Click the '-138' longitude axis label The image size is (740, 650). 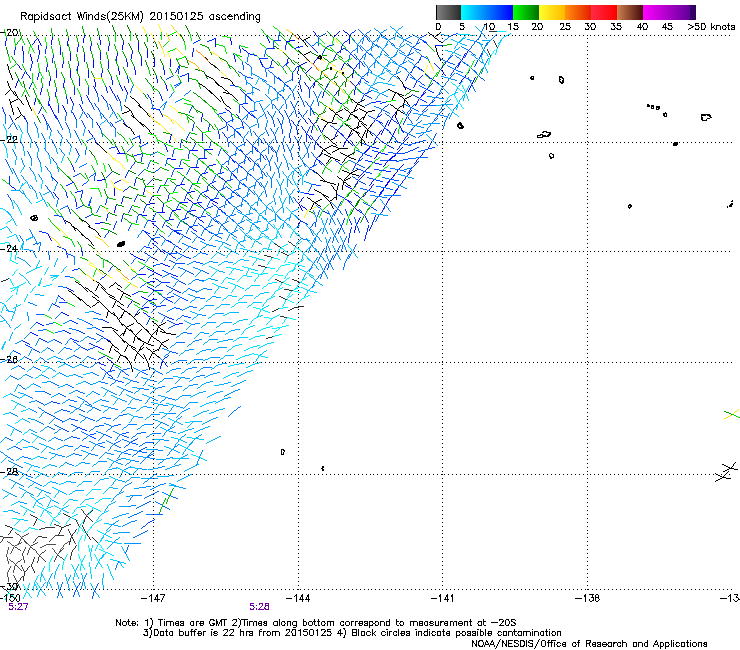coord(588,598)
